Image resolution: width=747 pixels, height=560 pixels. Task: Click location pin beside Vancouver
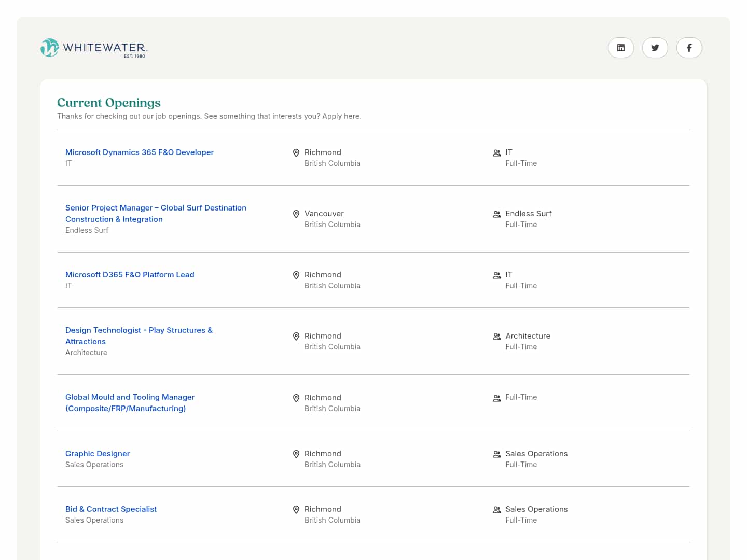[296, 214]
